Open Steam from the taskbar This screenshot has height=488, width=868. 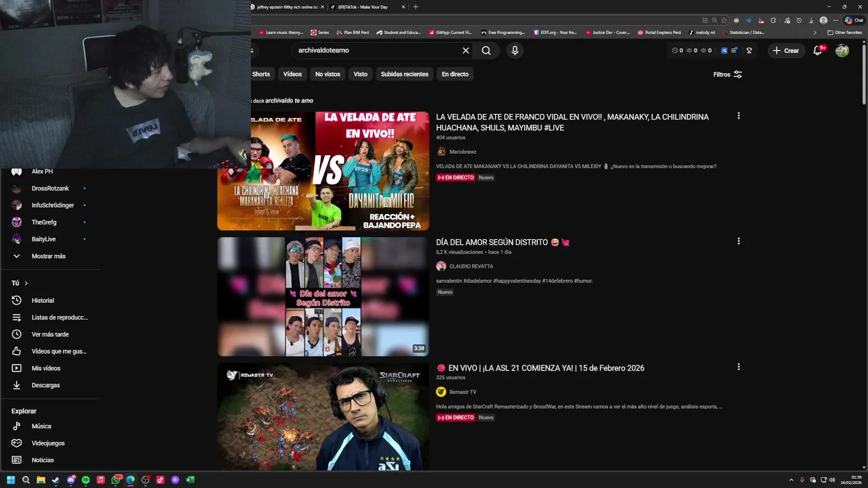pos(56,480)
